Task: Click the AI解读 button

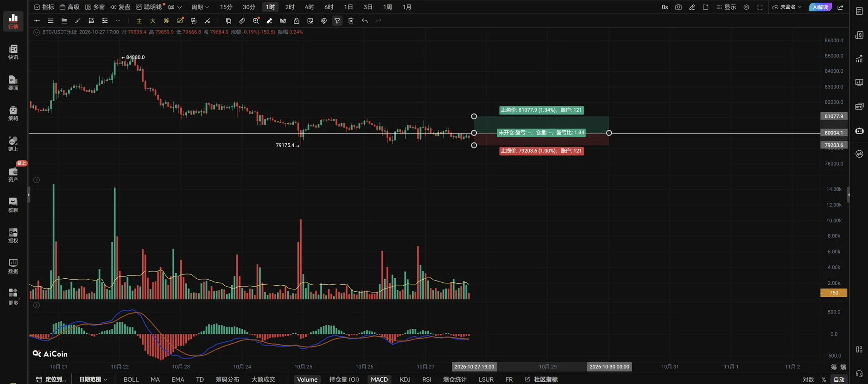Action: click(x=820, y=7)
